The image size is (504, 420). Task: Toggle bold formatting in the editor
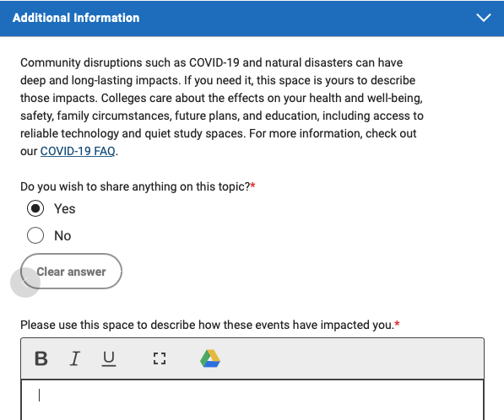[41, 358]
